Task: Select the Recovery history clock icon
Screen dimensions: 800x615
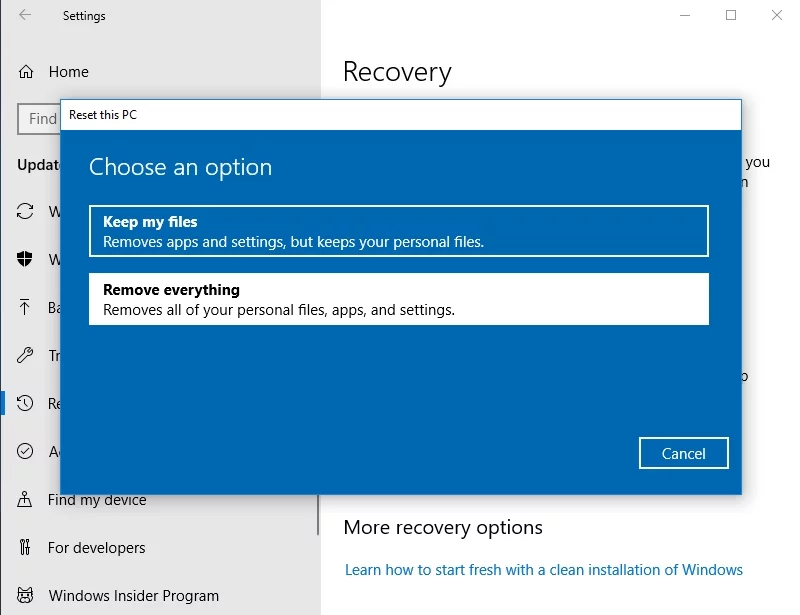Action: click(26, 404)
